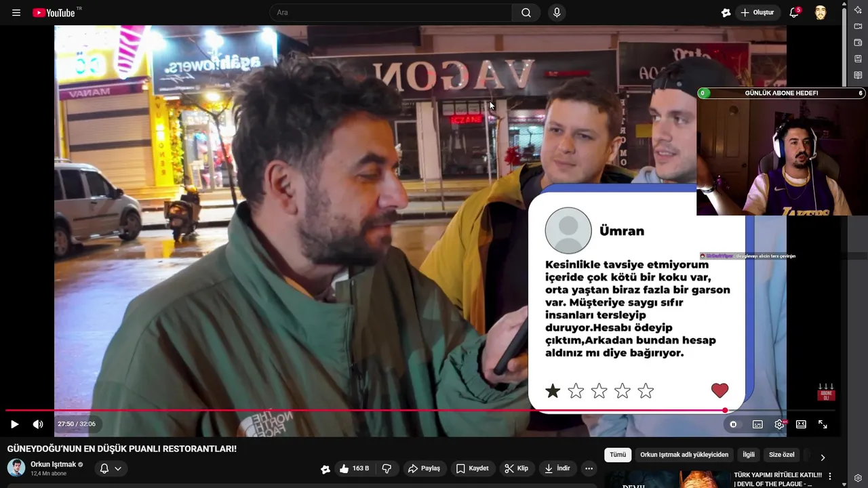
Task: Click the Devil of the Plague video thumbnail
Action: tap(667, 479)
